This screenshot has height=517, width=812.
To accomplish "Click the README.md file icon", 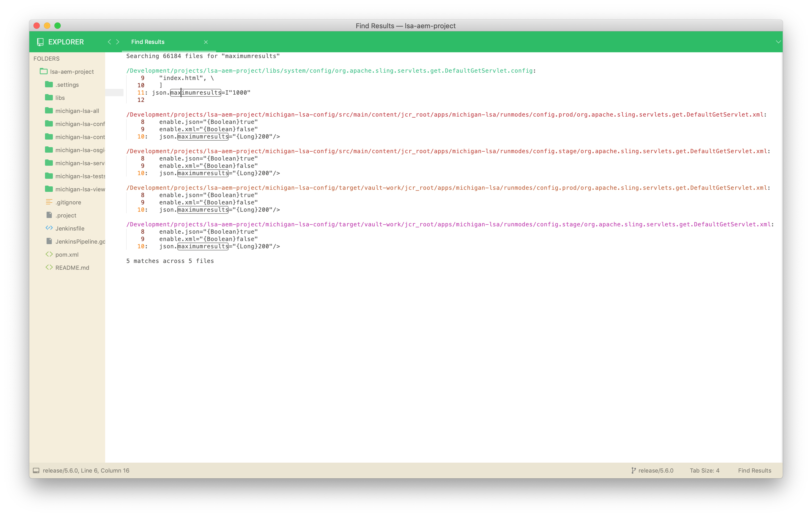I will [x=49, y=267].
